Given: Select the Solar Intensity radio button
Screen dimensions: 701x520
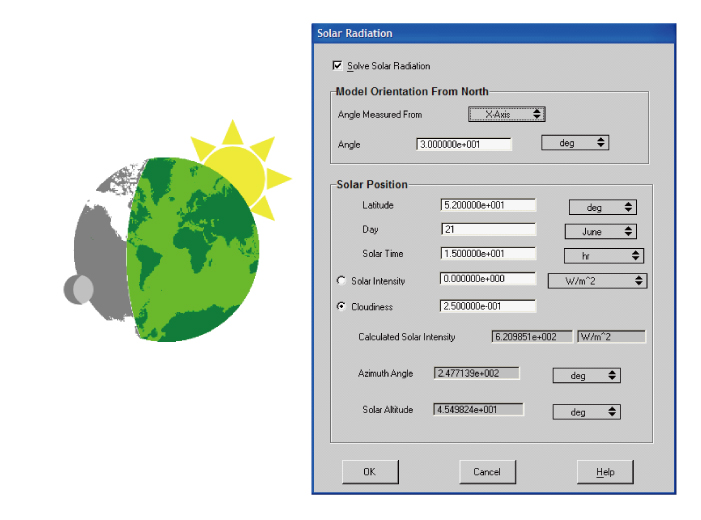Looking at the screenshot, I should point(341,280).
